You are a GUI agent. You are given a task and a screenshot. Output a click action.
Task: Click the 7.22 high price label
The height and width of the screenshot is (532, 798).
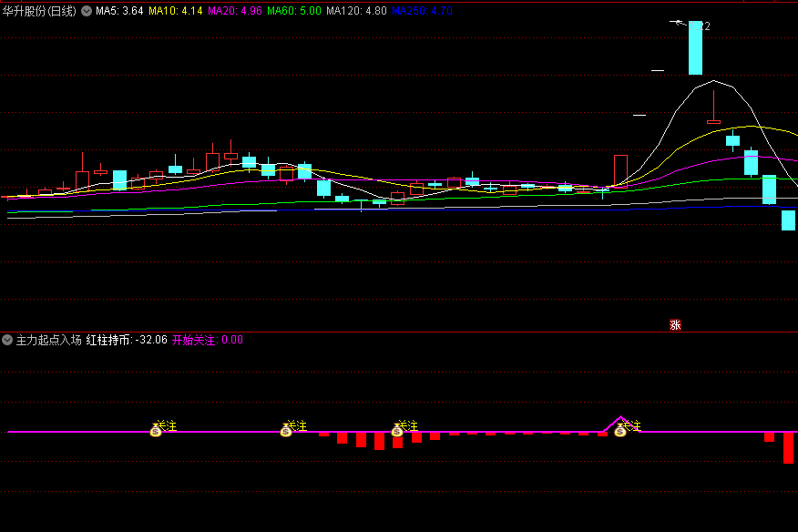click(x=700, y=26)
